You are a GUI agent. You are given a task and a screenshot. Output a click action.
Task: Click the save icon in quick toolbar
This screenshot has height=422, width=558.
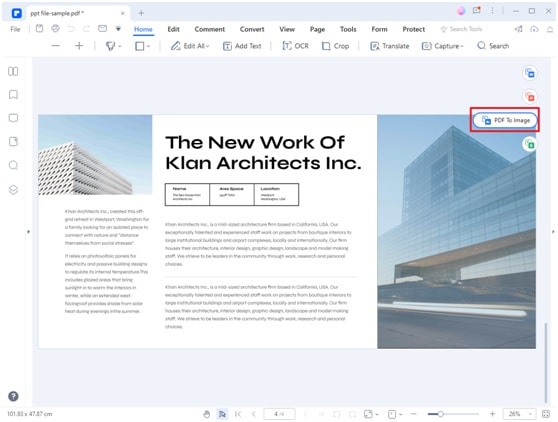pos(40,28)
